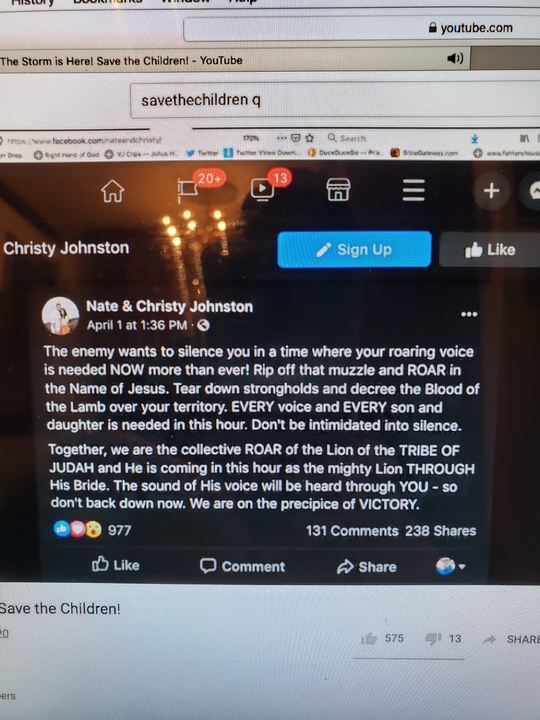Viewport: 540px width, 720px height.
Task: Click the plus Create icon
Action: click(491, 190)
